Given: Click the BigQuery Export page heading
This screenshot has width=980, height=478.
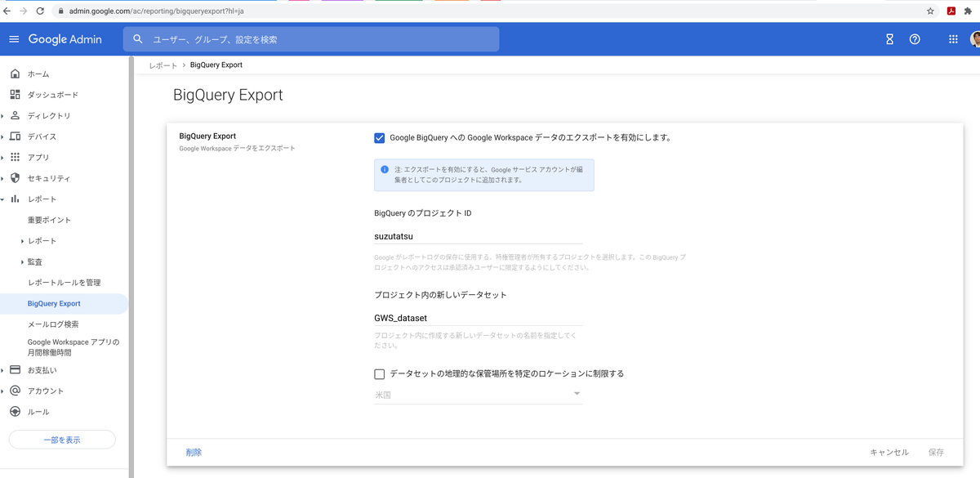Looking at the screenshot, I should click(228, 95).
